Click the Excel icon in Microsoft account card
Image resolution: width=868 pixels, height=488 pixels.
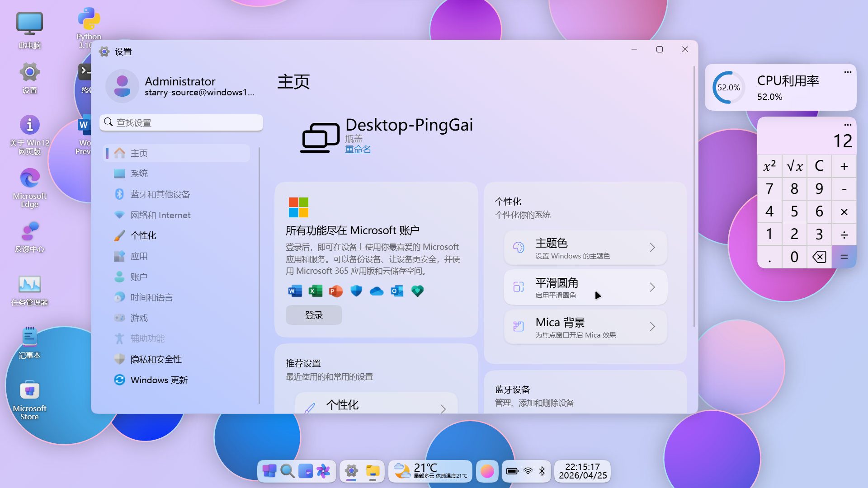[x=315, y=291]
